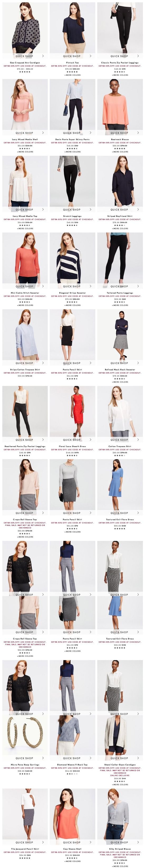Open reviews via stars under Diamond Weave V-Neck Top
145x868 pixels.
(x=72, y=774)
